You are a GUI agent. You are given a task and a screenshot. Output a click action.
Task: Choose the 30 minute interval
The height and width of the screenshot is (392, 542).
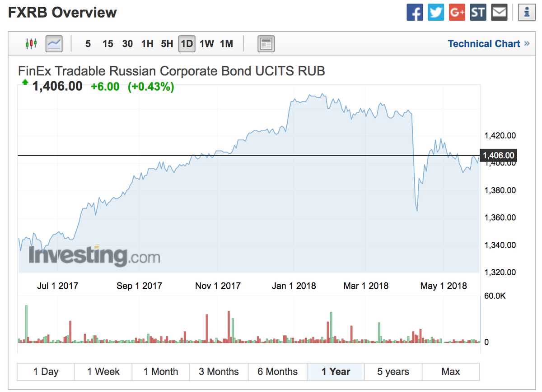click(127, 43)
